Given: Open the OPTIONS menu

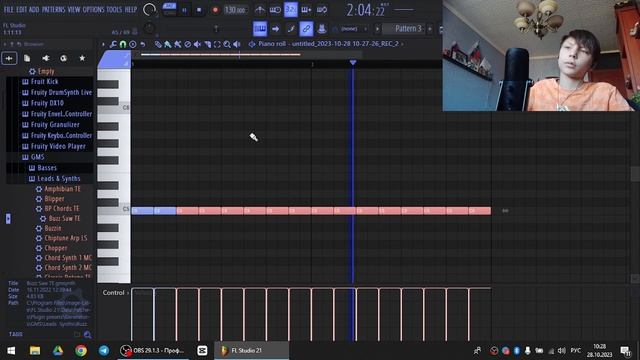Looking at the screenshot, I should tap(93, 9).
